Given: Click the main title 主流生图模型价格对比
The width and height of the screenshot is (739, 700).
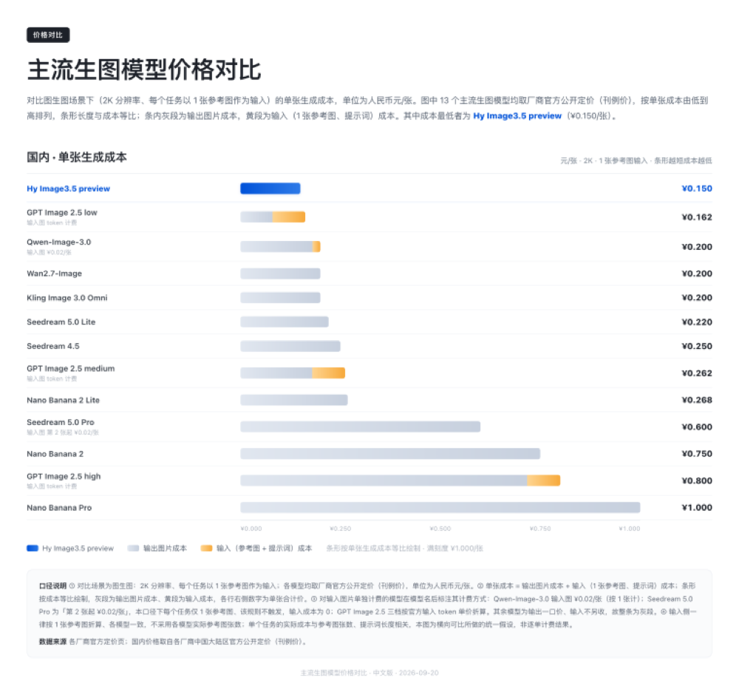Looking at the screenshot, I should [144, 69].
